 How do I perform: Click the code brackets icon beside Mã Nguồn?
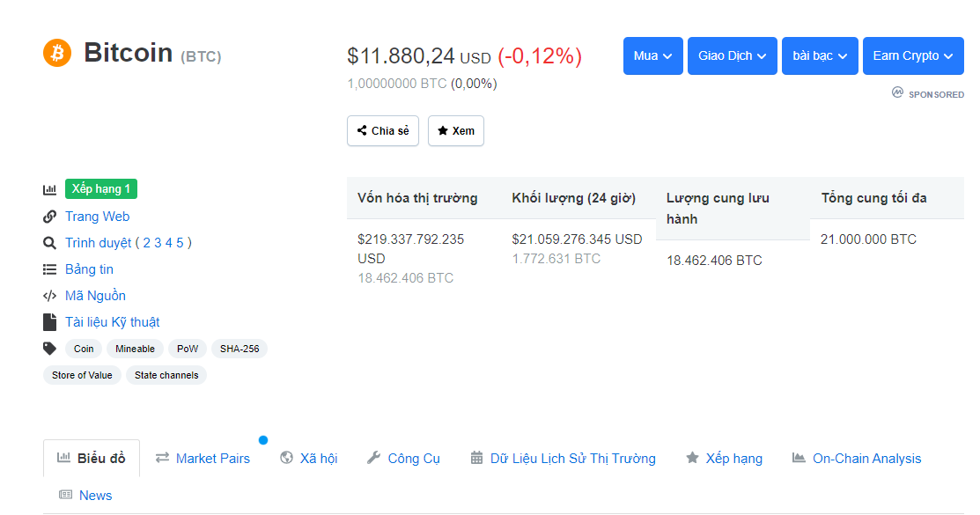click(49, 296)
